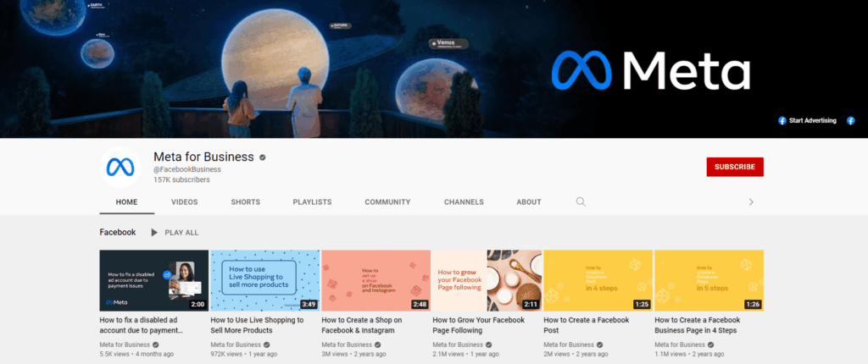Click the channel name under the 3M views video
This screenshot has height=364, width=868.
(x=347, y=345)
